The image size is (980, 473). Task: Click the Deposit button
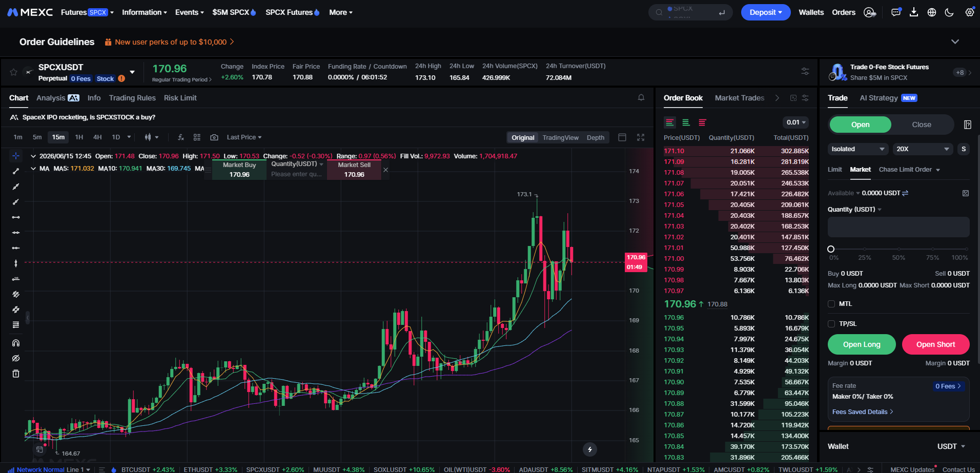(x=766, y=12)
